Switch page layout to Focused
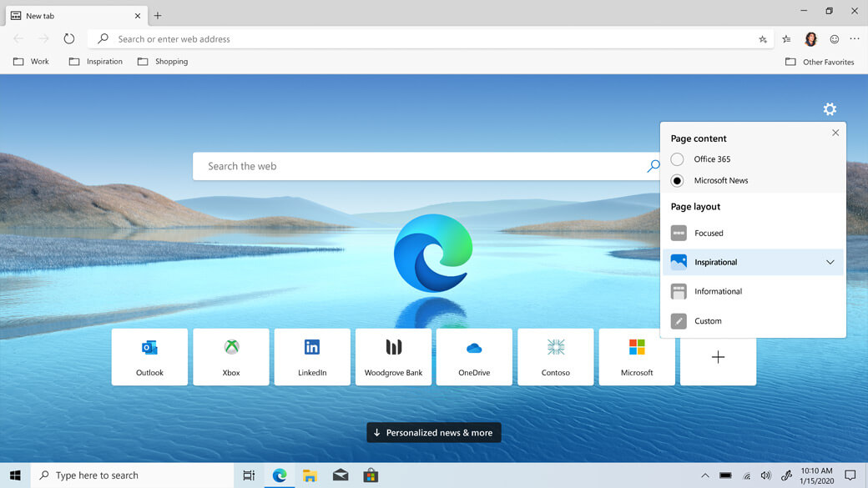Image resolution: width=868 pixels, height=488 pixels. pyautogui.click(x=709, y=233)
